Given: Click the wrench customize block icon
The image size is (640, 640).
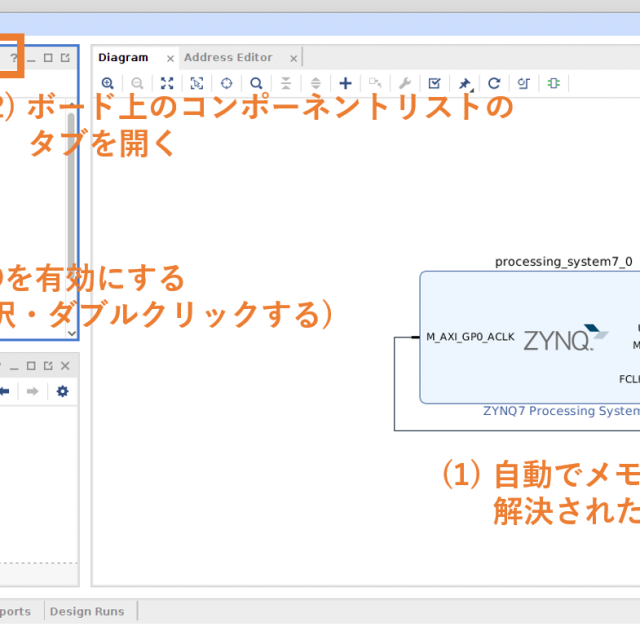Looking at the screenshot, I should [x=404, y=84].
